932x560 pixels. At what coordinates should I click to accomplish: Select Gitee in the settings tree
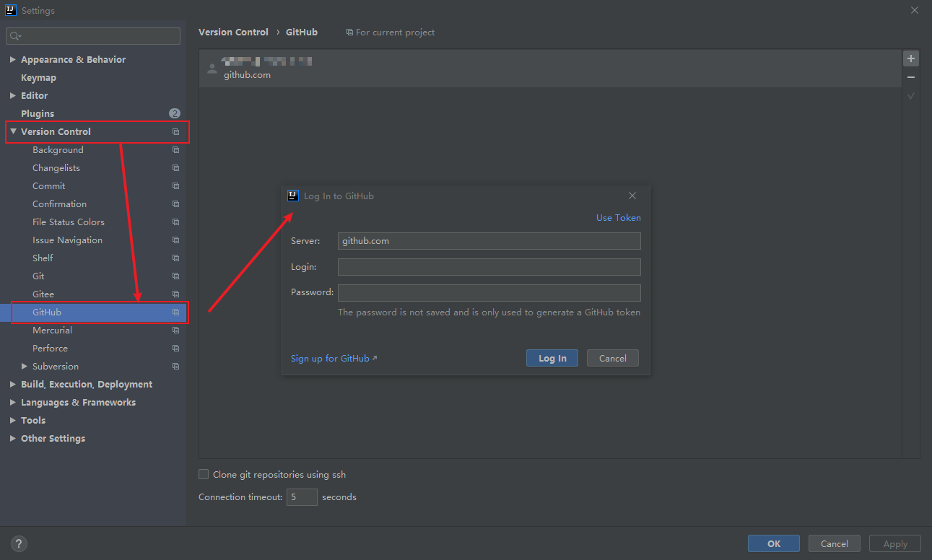pos(43,294)
